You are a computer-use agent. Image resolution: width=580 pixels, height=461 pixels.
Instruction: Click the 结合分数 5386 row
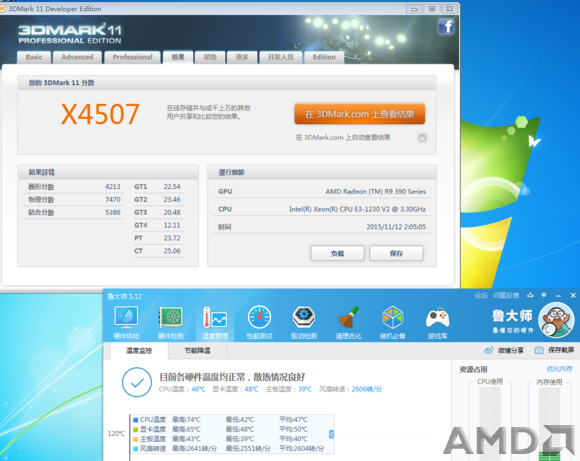[74, 212]
